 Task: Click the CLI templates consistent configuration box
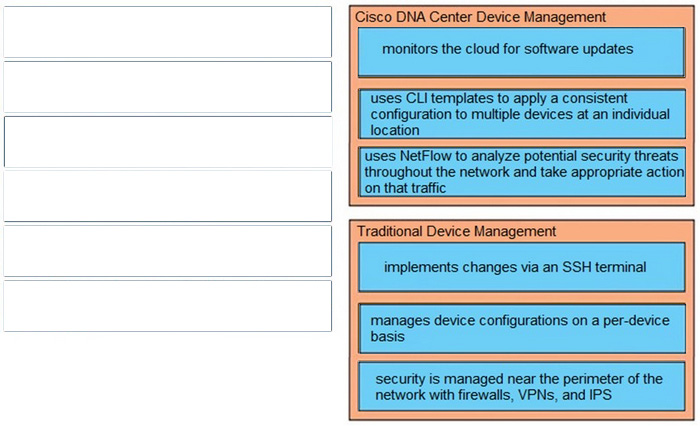[522, 114]
